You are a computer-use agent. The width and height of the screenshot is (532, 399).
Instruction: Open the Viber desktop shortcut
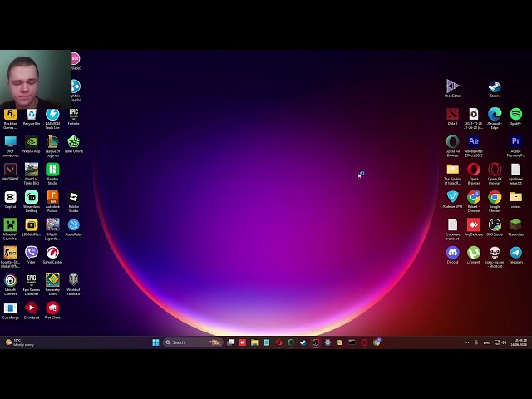pos(32,255)
